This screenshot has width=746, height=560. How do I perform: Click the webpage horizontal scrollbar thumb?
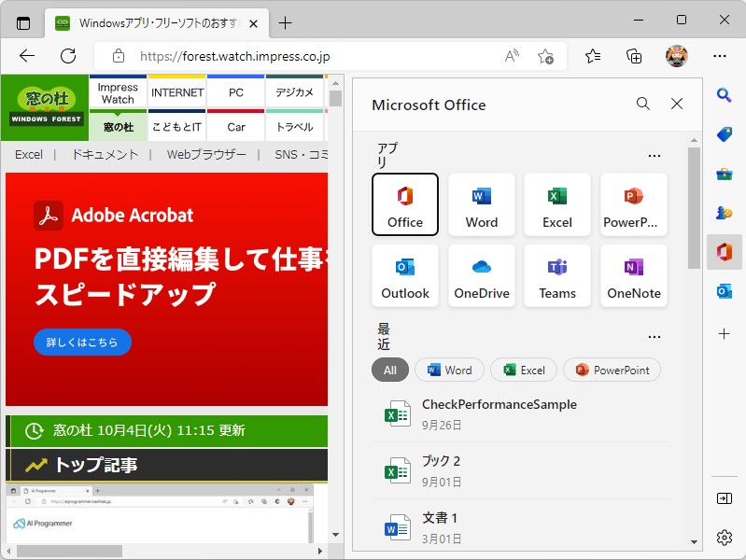point(69,551)
